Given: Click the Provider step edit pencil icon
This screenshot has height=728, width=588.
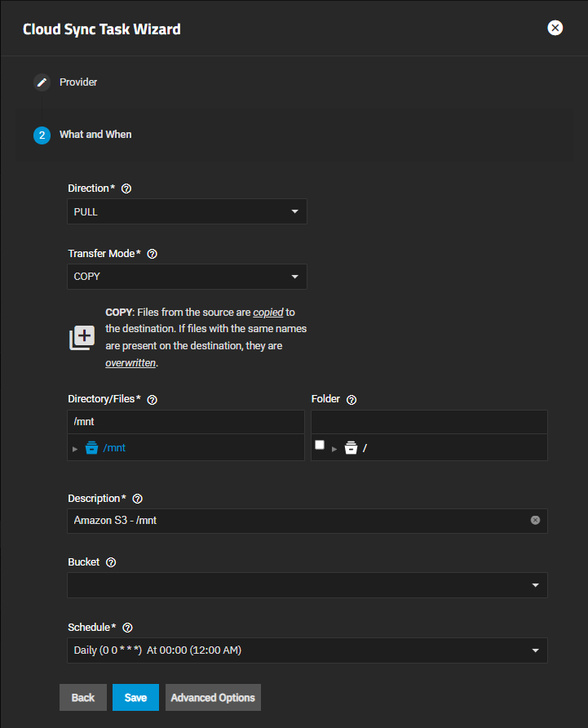Looking at the screenshot, I should coord(42,82).
